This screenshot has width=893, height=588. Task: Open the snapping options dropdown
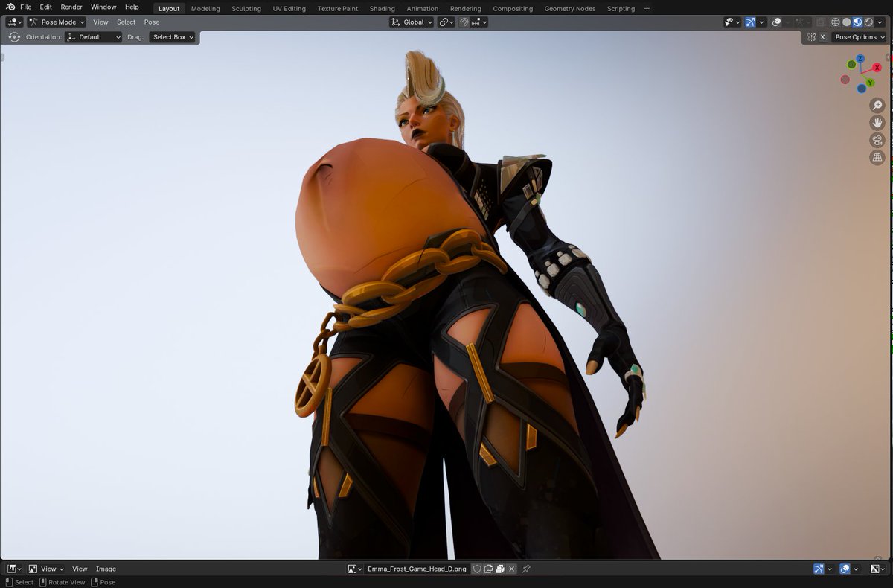pos(478,22)
